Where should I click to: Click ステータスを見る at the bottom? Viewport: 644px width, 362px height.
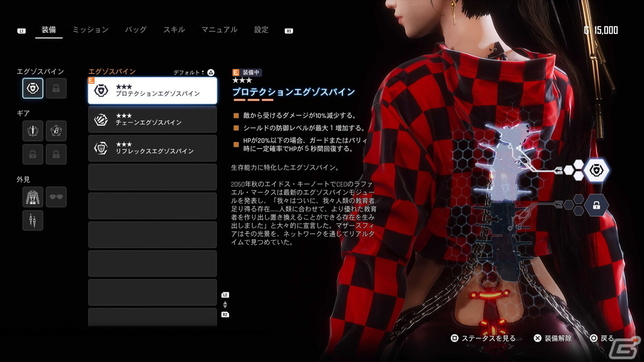[483, 338]
